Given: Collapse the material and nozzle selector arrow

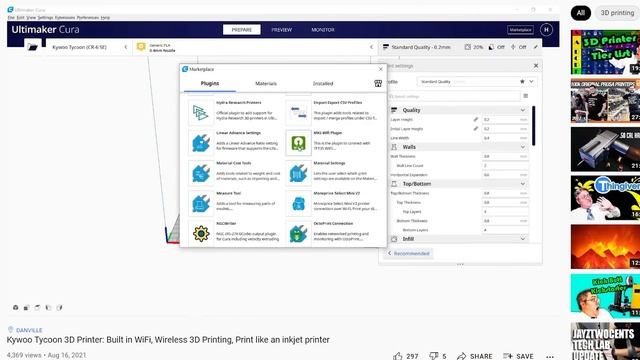Looking at the screenshot, I should coord(371,47).
